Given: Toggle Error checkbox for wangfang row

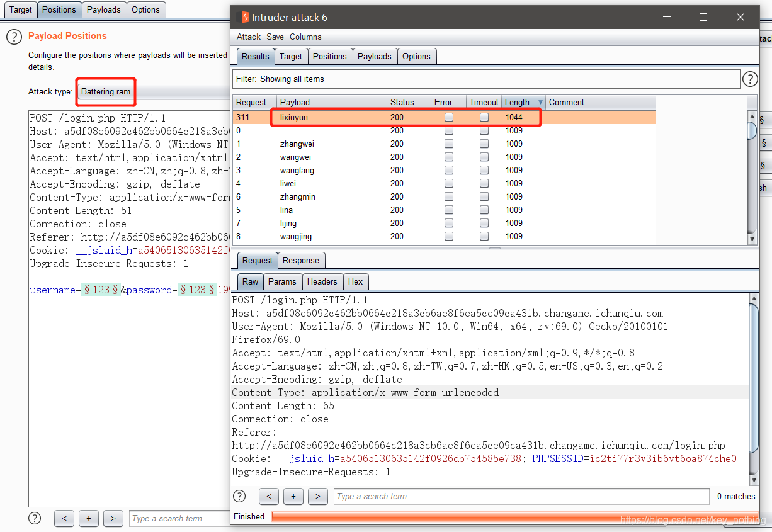Looking at the screenshot, I should pyautogui.click(x=449, y=170).
